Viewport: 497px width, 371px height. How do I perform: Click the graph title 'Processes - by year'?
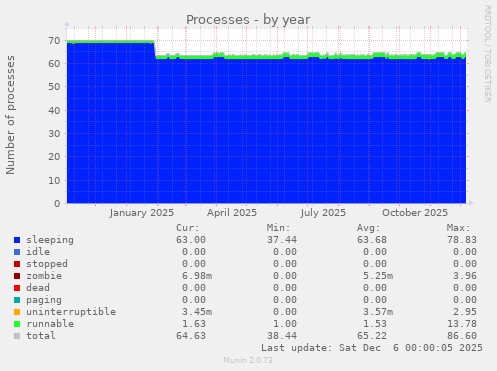(248, 20)
